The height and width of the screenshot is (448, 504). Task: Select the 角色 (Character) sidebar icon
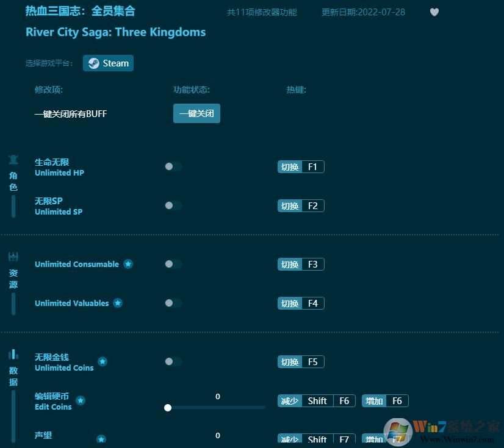coord(13,159)
